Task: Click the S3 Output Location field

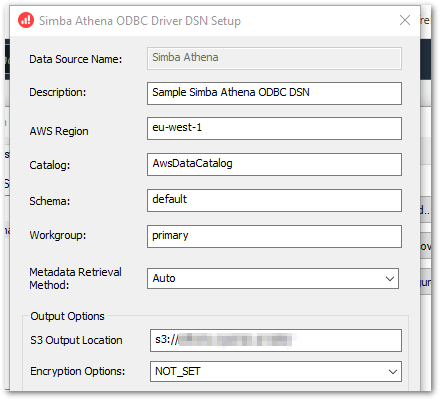Action: point(276,340)
